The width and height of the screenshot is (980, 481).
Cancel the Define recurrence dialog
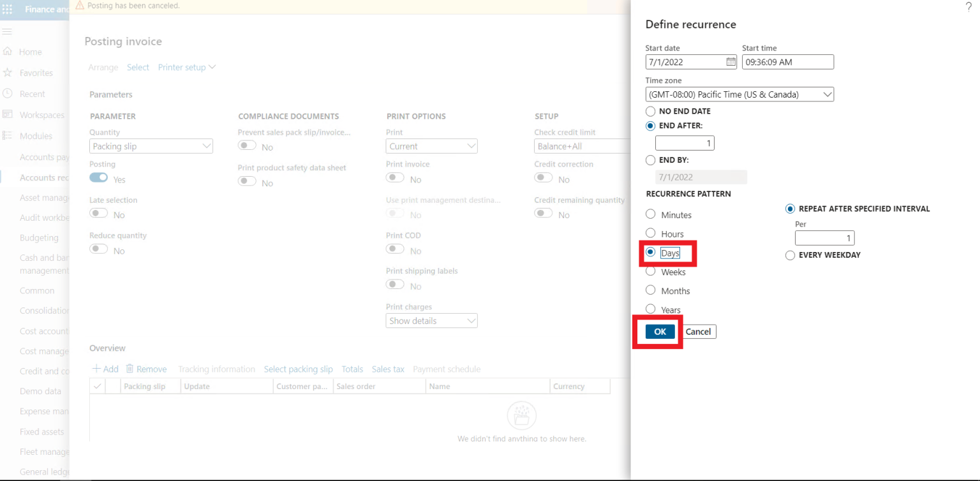point(698,331)
